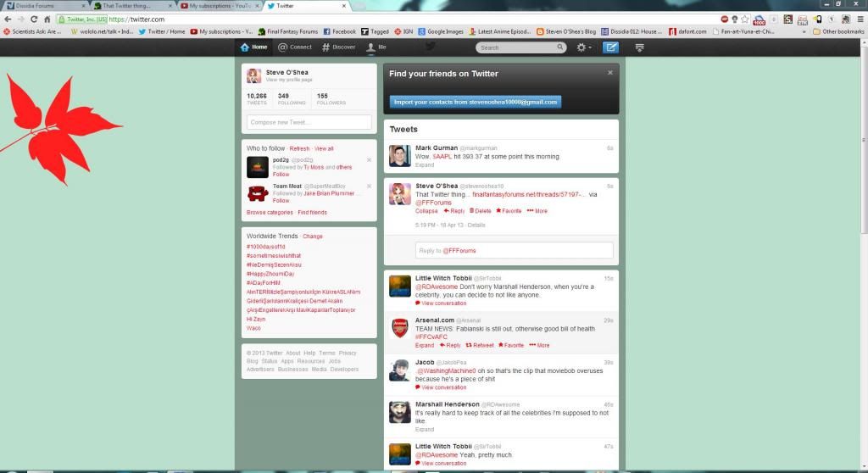Reply to the Arsenal.com tweet

[450, 345]
